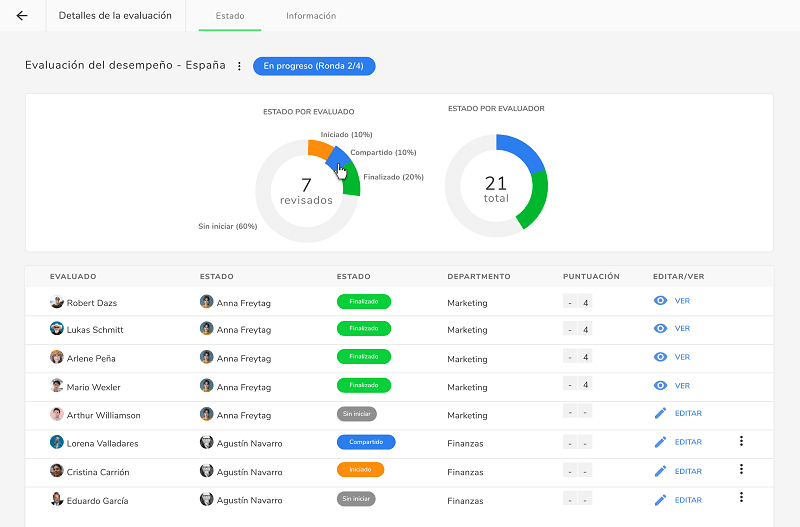Open options menu next to evaluation title
Image resolution: width=800 pixels, height=527 pixels.
click(x=239, y=66)
